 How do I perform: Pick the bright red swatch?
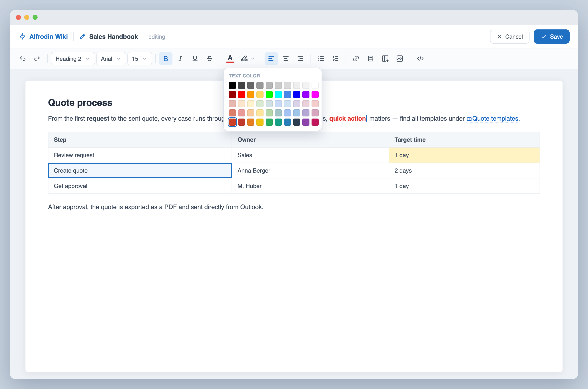tap(242, 95)
